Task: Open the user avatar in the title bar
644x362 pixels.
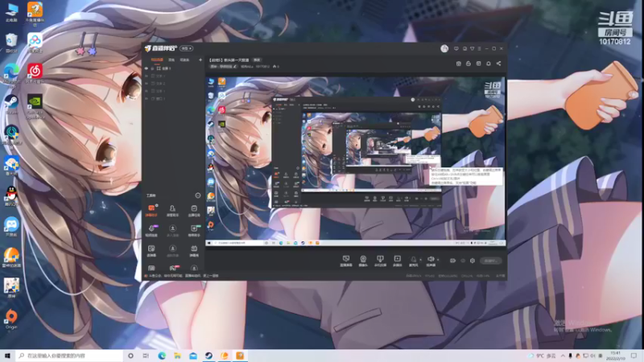Action: 444,48
